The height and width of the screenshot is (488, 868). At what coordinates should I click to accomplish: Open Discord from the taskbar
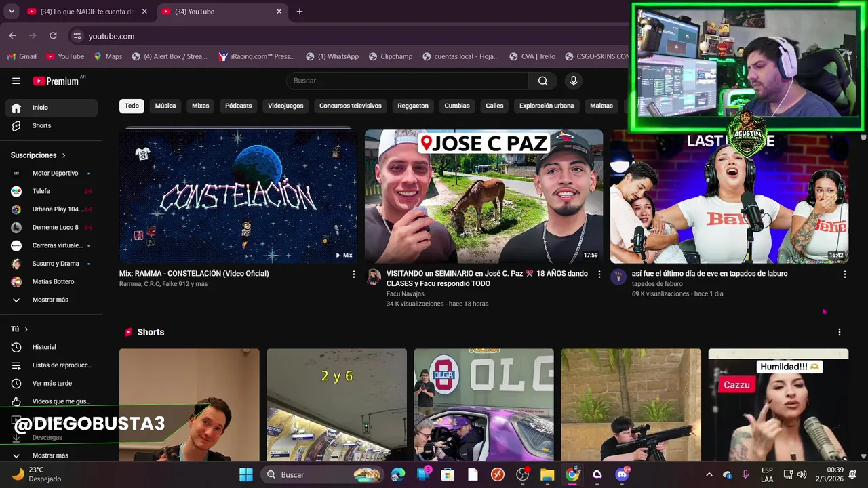pos(622,474)
